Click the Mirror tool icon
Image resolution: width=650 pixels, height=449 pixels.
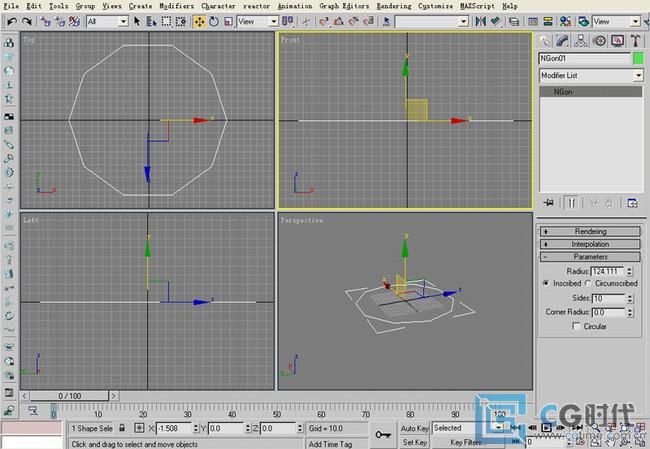pyautogui.click(x=480, y=21)
